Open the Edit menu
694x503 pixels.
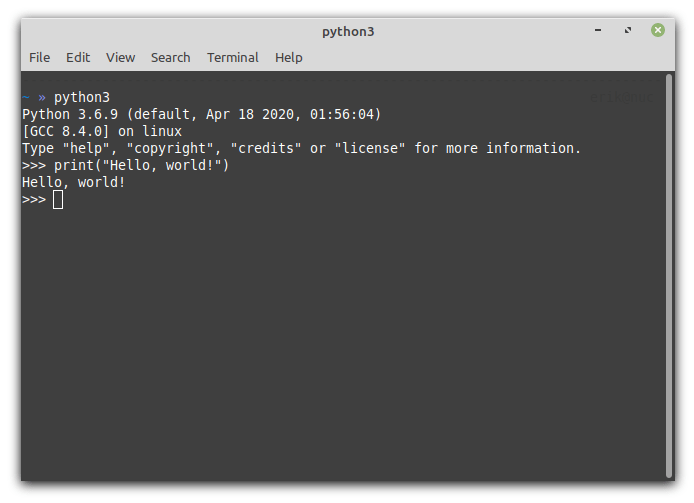tap(78, 57)
